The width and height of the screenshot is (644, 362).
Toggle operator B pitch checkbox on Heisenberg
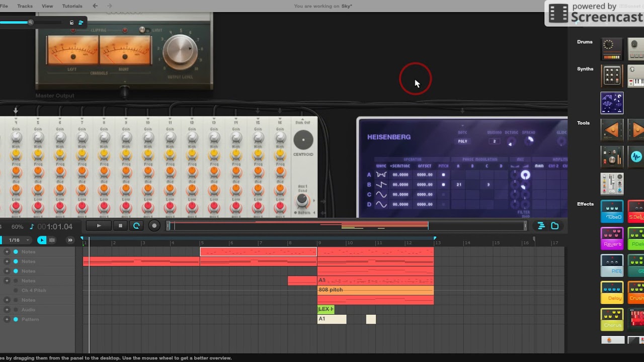(443, 185)
